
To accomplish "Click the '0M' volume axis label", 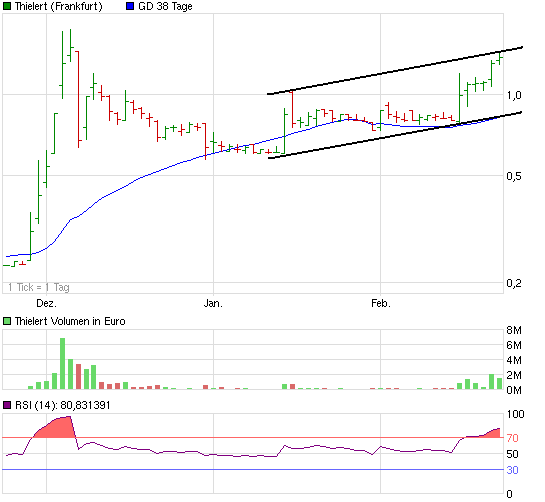I will (x=514, y=390).
